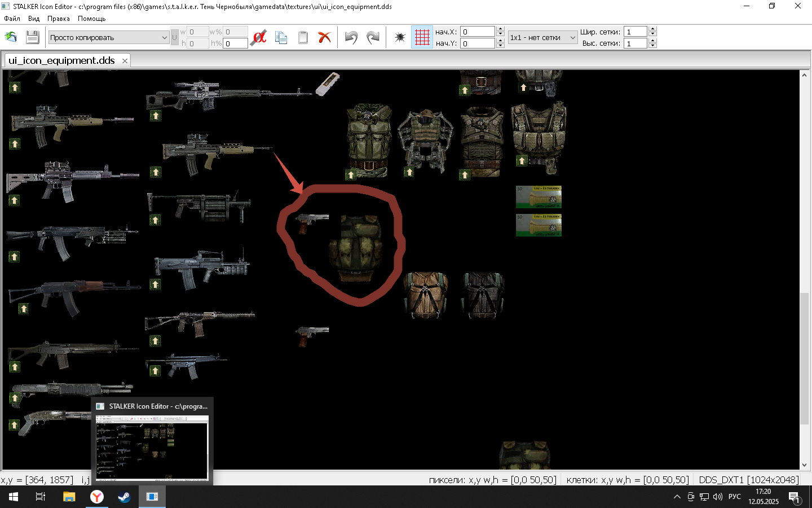Viewport: 812px width, 508px height.
Task: Save the texture with floppy disk icon
Action: pyautogui.click(x=32, y=37)
